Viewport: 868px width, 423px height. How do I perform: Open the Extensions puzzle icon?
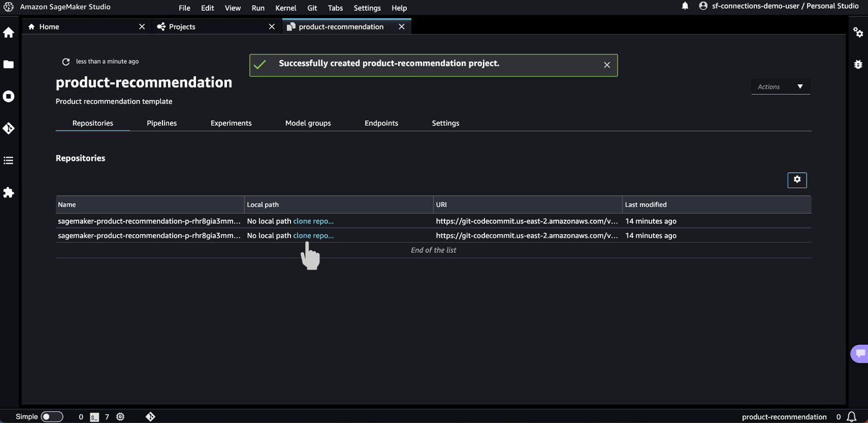click(9, 192)
